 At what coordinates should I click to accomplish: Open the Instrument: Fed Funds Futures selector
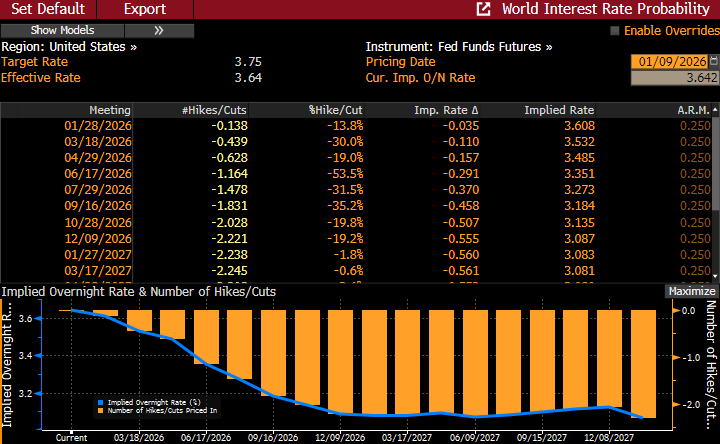459,47
